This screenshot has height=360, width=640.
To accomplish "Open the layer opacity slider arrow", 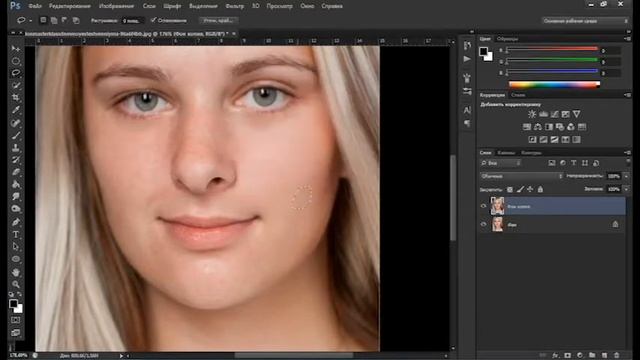I will (626, 176).
